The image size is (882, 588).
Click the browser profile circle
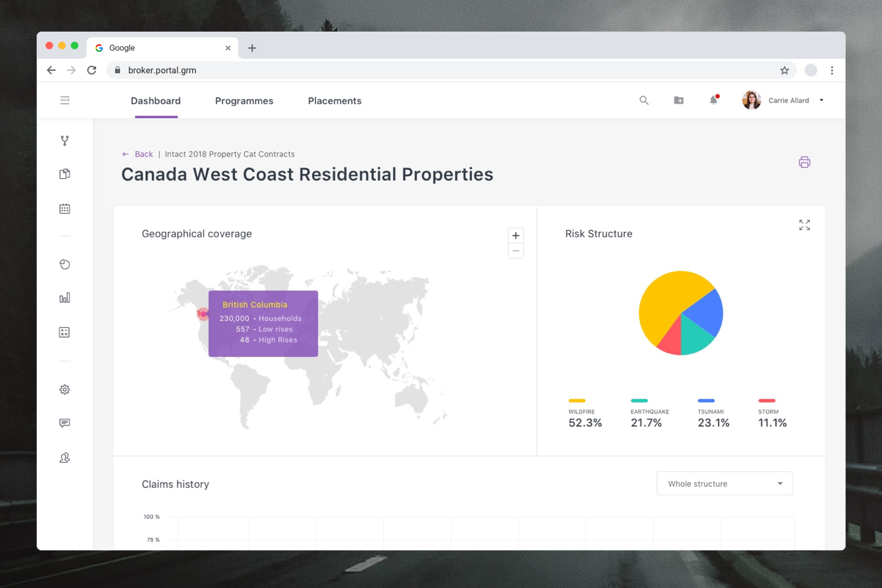[811, 70]
